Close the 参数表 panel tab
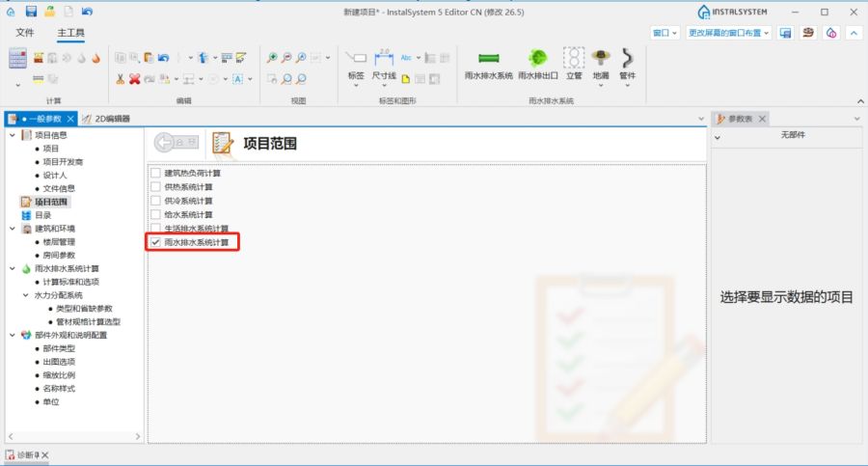 [762, 119]
